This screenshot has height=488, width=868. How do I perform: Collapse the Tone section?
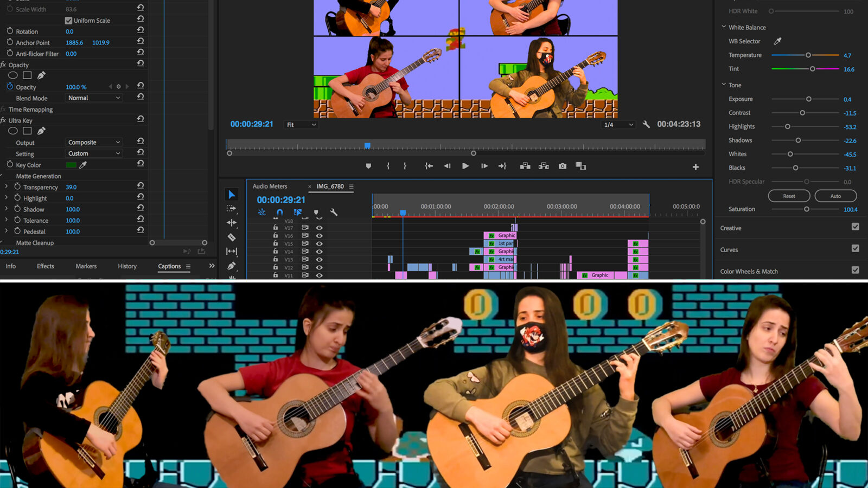[724, 85]
